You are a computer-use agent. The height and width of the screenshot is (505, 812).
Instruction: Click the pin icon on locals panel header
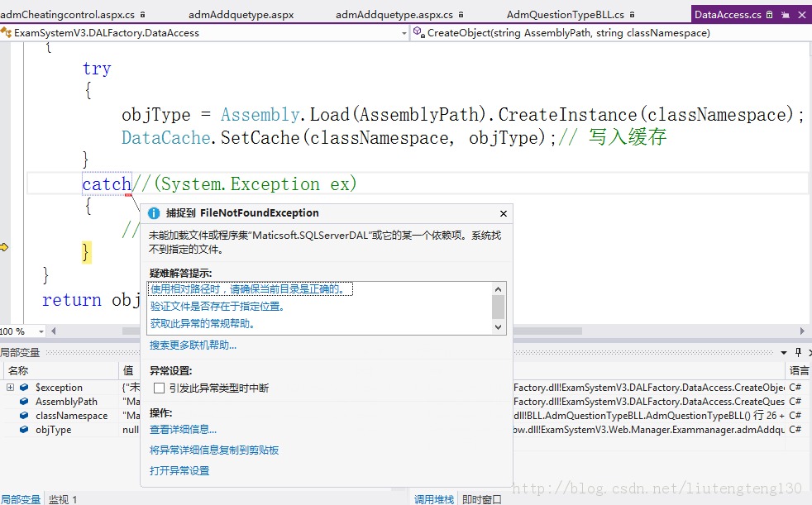[798, 352]
